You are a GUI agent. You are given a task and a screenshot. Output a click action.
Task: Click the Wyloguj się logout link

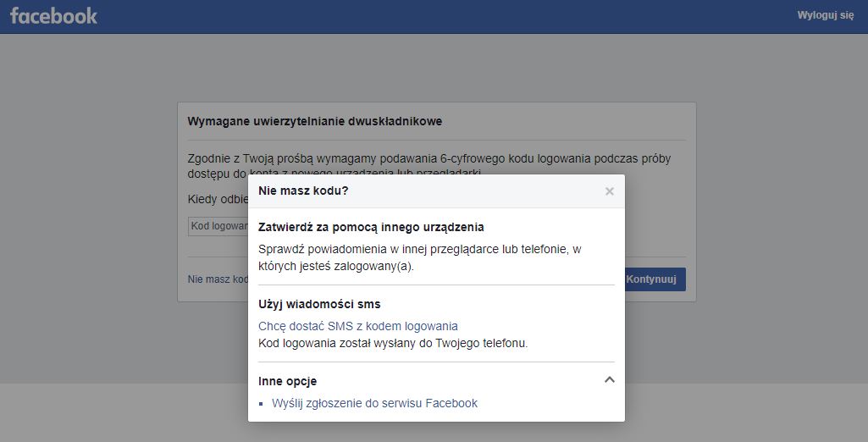826,15
